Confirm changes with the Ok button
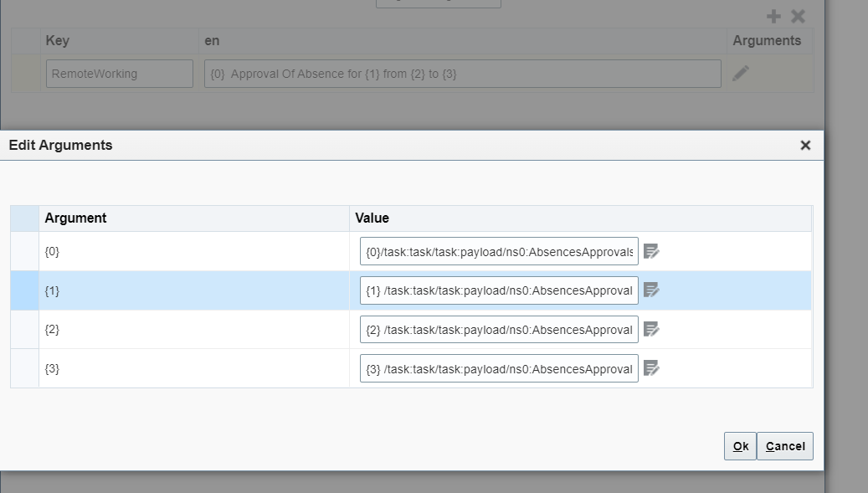The height and width of the screenshot is (493, 868). (739, 446)
